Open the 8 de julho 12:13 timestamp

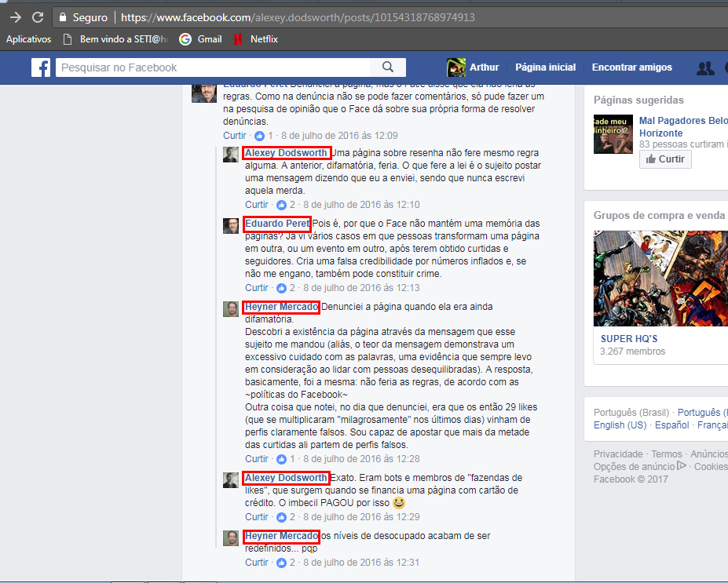(361, 288)
